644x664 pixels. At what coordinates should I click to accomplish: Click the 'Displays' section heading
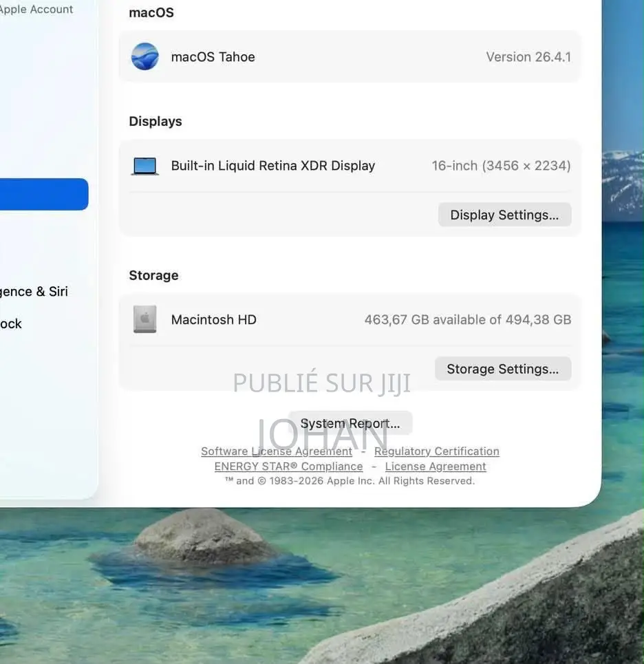155,122
